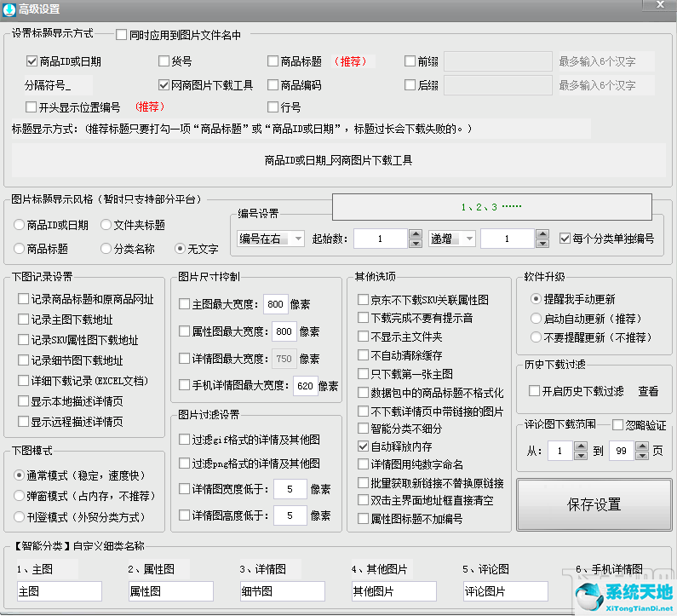The width and height of the screenshot is (677, 616).
Task: Click the 详情图宽度低于 pixel value field
Action: click(x=290, y=489)
